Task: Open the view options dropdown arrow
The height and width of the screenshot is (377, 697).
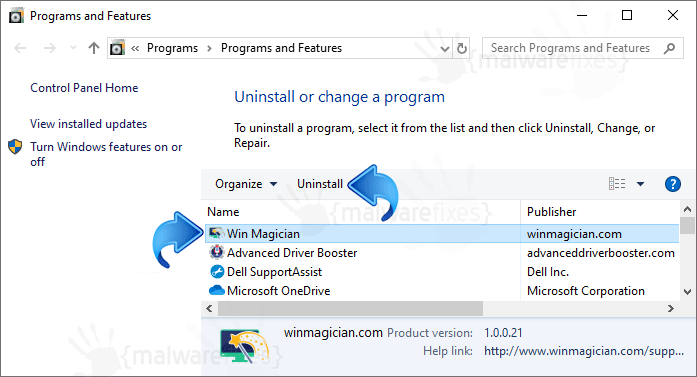Action: [x=641, y=184]
